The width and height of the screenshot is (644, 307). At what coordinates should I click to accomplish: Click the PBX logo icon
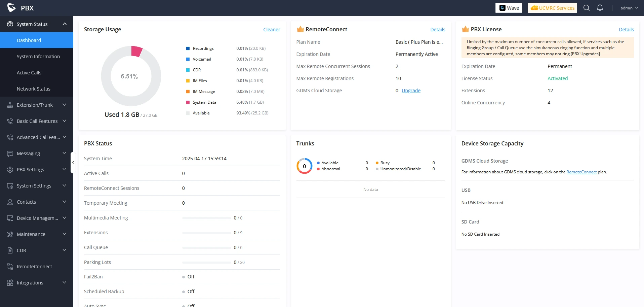click(11, 8)
